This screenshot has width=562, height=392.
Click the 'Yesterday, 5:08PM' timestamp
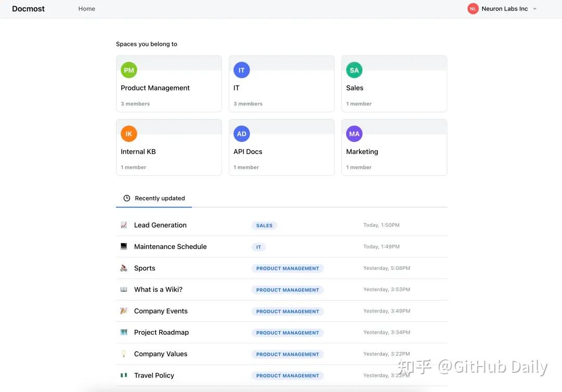click(x=386, y=268)
